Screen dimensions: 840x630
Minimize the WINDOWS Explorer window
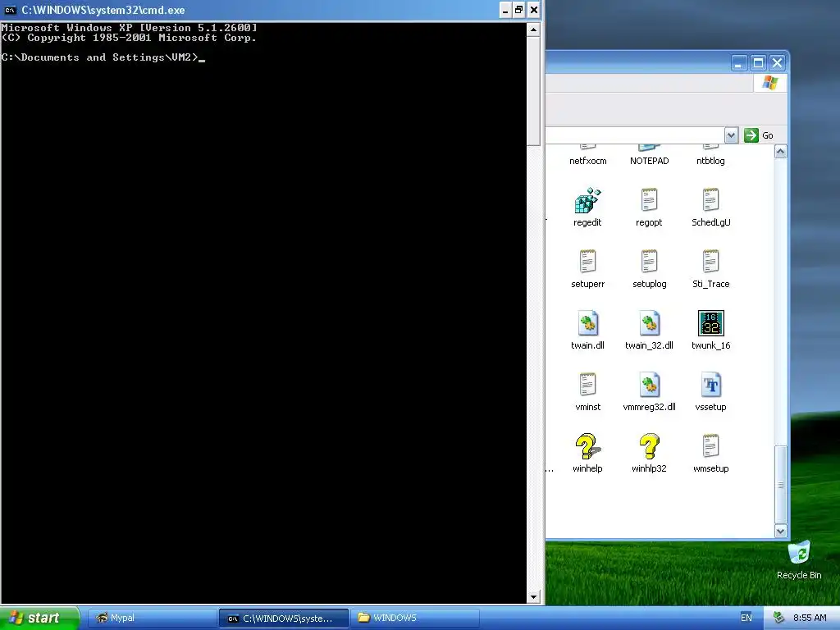click(x=739, y=63)
